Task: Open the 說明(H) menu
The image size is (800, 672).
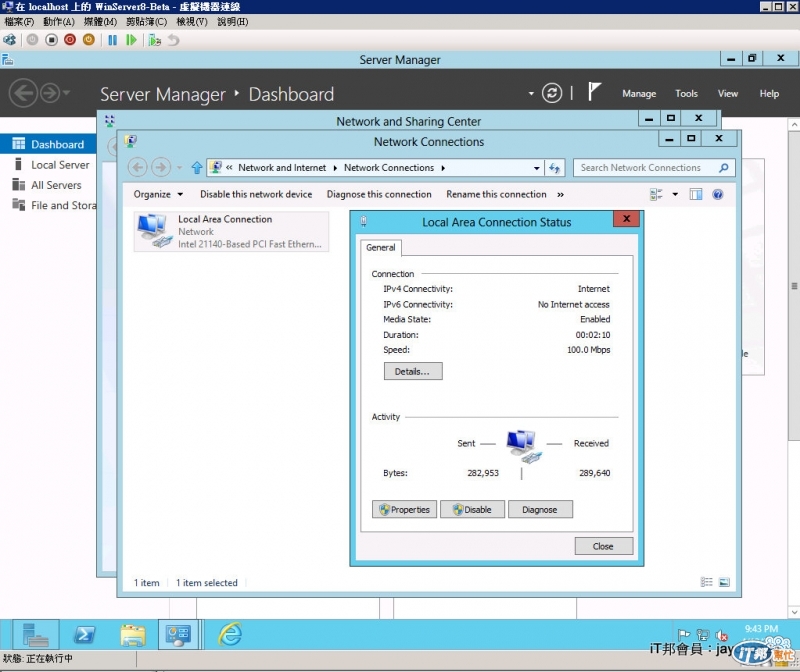Action: (x=233, y=22)
